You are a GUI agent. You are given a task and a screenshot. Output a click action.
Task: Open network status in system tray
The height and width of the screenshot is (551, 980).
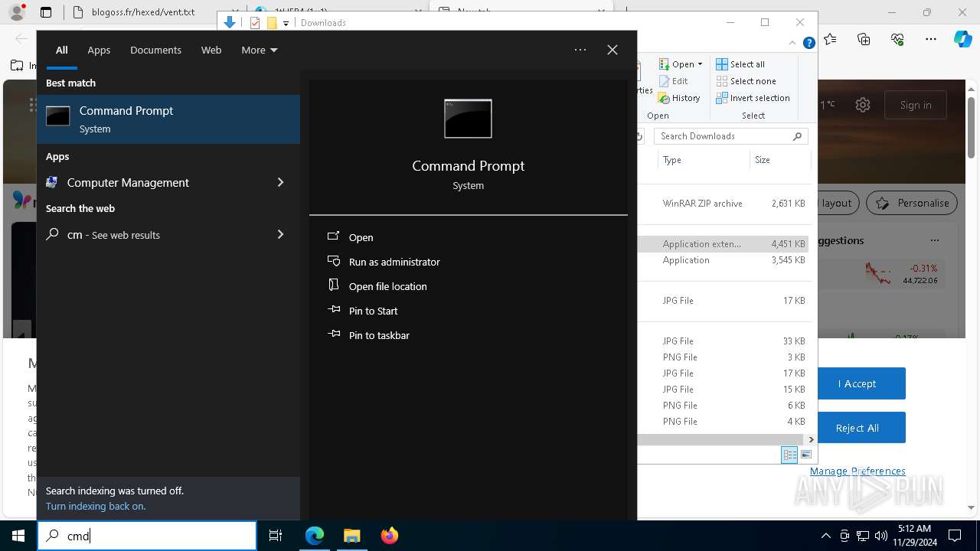[x=863, y=536]
